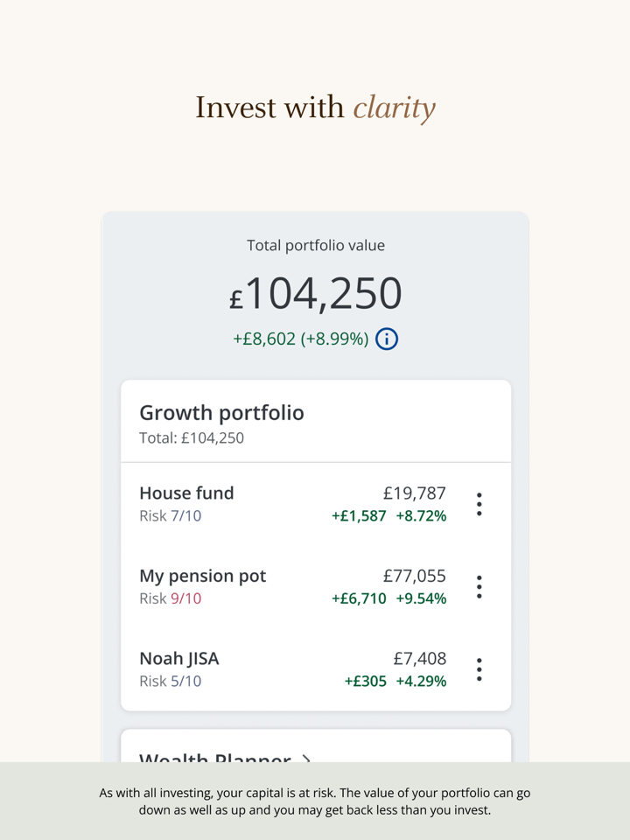Select the Noah JISA account name

pyautogui.click(x=178, y=659)
